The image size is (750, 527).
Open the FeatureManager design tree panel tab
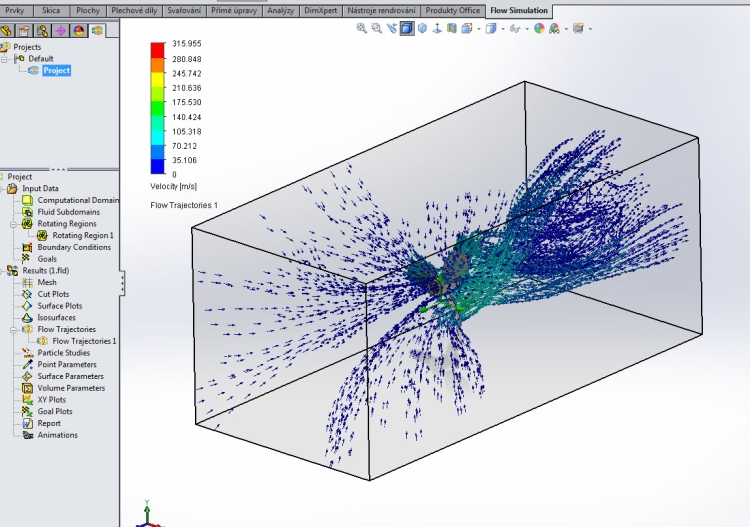pyautogui.click(x=6, y=31)
